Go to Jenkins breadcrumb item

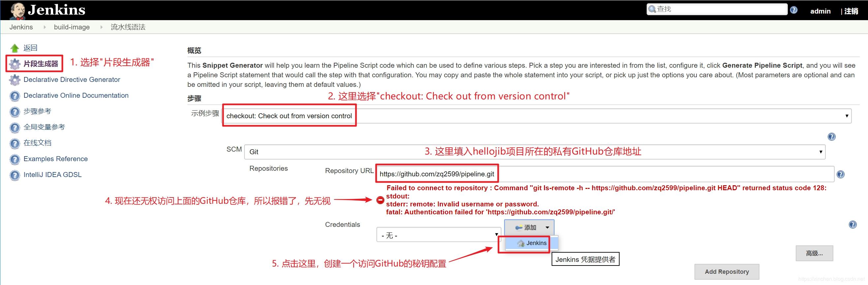21,27
